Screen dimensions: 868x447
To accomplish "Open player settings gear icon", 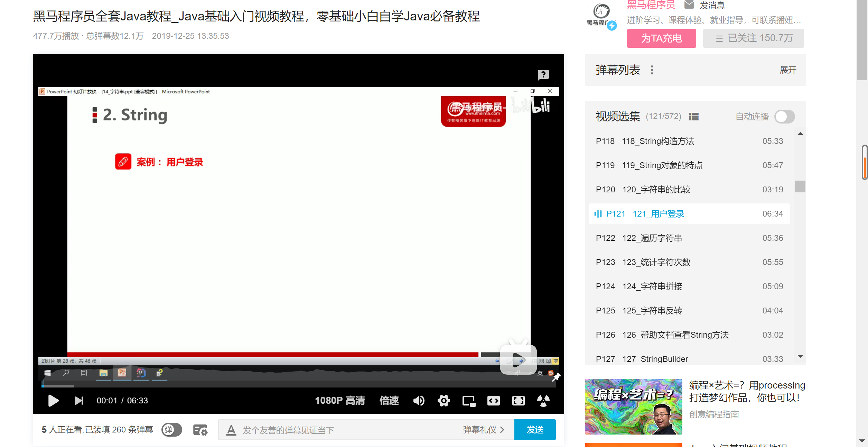I will tap(444, 401).
